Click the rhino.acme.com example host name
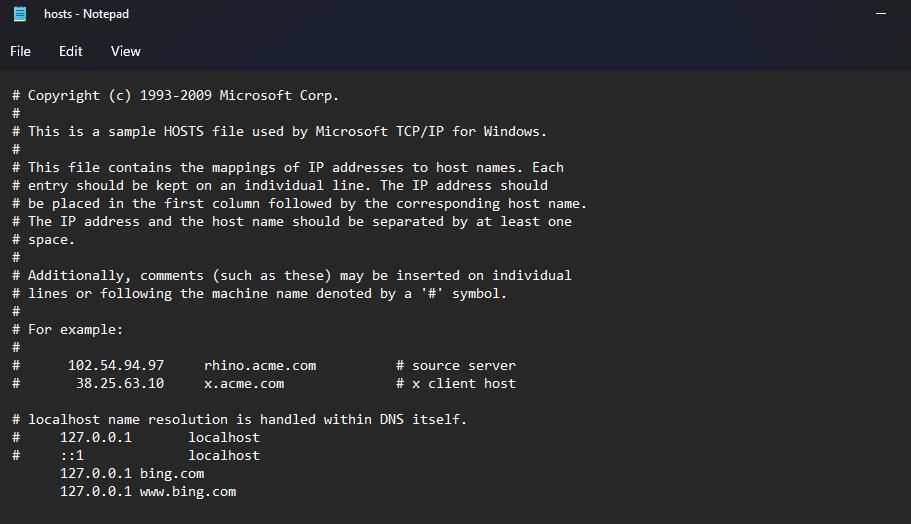Image resolution: width=911 pixels, height=524 pixels. coord(260,366)
